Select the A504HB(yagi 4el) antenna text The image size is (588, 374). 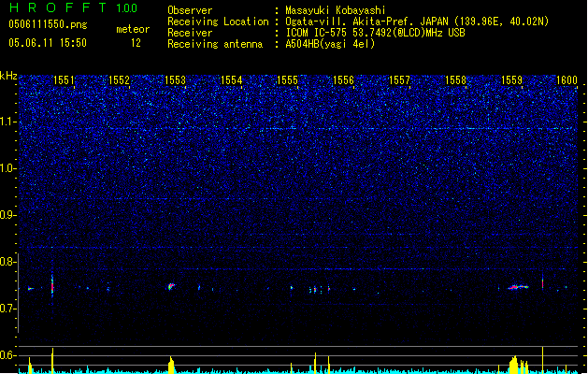coord(330,44)
